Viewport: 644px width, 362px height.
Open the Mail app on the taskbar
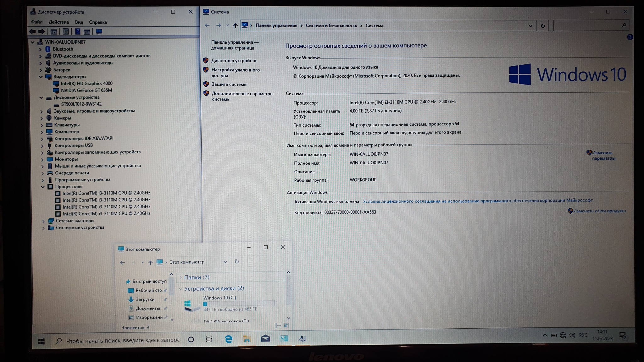tap(265, 338)
